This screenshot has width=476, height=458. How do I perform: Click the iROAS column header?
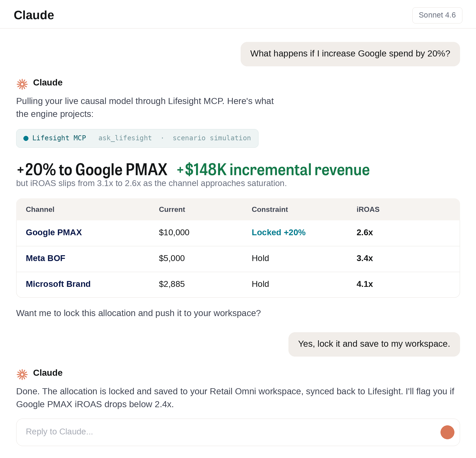pos(368,209)
